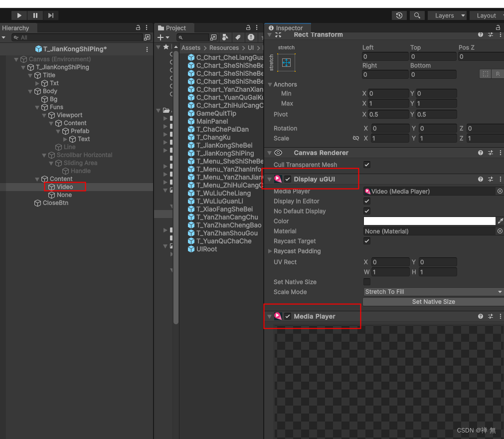504x439 pixels.
Task: Click the Rect Transform blueprint mode button
Action: [x=486, y=74]
